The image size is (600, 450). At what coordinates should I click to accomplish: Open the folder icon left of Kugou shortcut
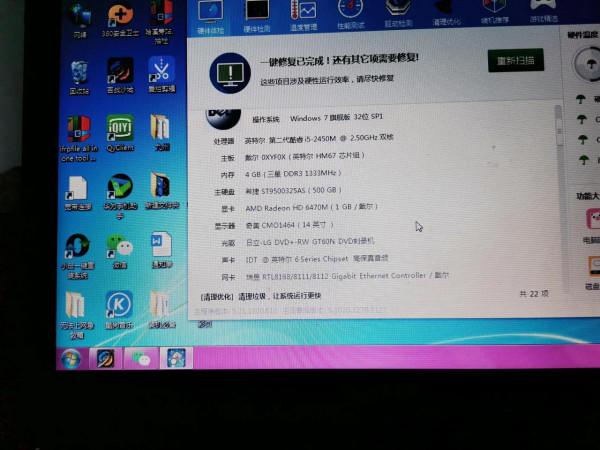(77, 316)
